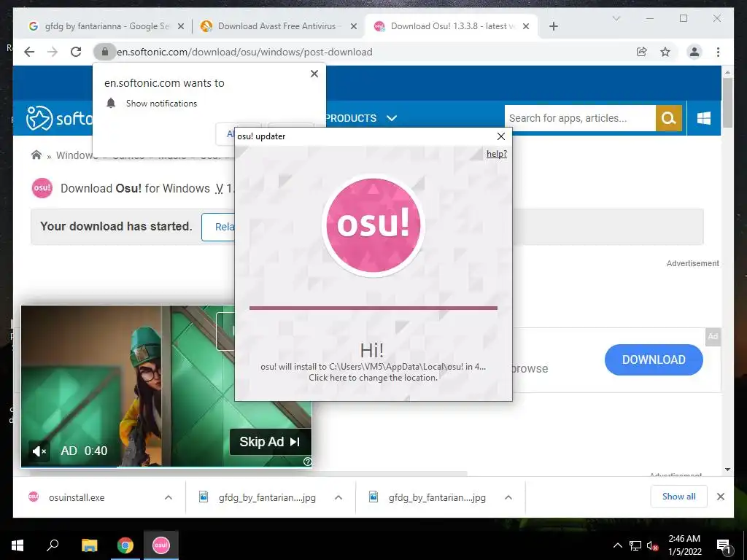Open File Explorer from the taskbar
747x560 pixels.
[x=89, y=545]
